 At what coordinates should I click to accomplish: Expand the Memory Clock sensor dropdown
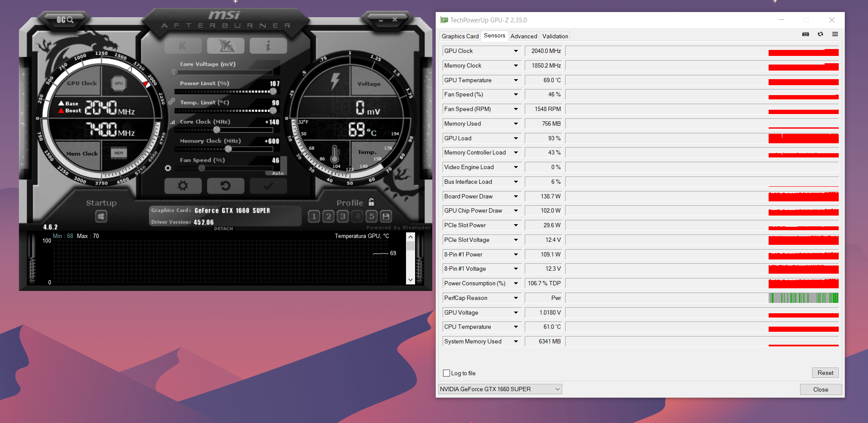tap(516, 66)
